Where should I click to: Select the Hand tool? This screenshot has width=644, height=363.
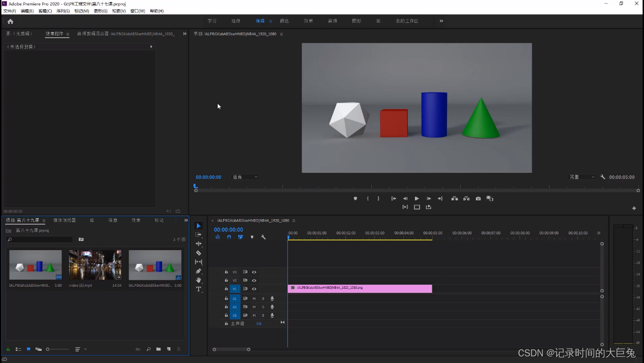[x=199, y=280]
